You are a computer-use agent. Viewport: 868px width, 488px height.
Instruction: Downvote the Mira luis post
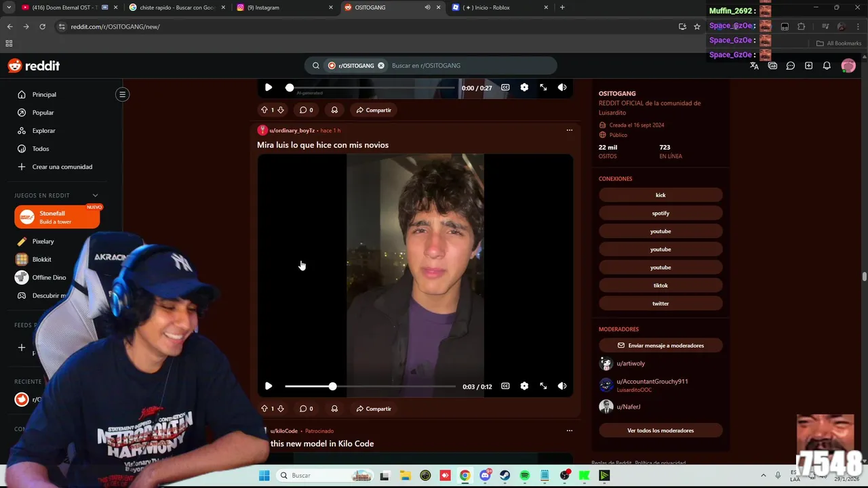coord(281,409)
